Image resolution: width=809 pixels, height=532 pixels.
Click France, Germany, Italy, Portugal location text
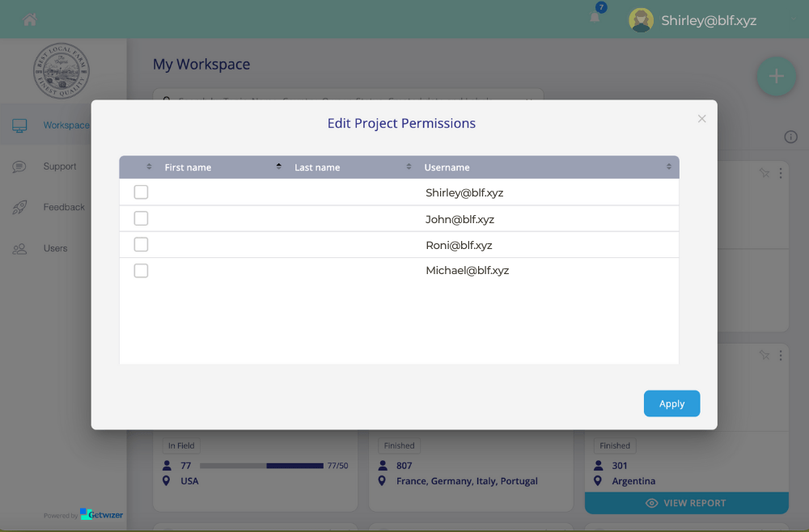467,481
